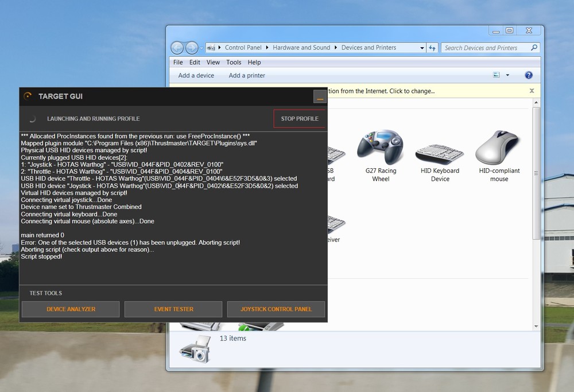Click the 'LAUNCHING AND RUNNING PROFILE' status label
The width and height of the screenshot is (574, 392).
coord(94,119)
